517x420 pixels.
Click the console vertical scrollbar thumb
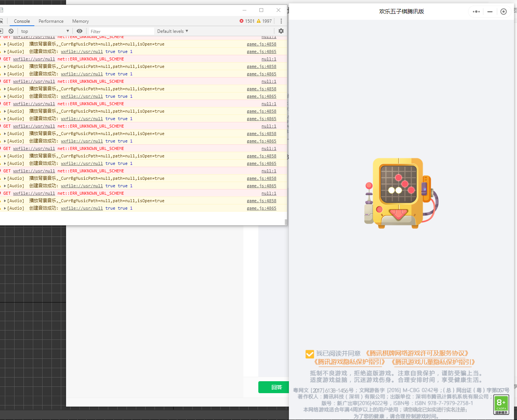coord(286,222)
